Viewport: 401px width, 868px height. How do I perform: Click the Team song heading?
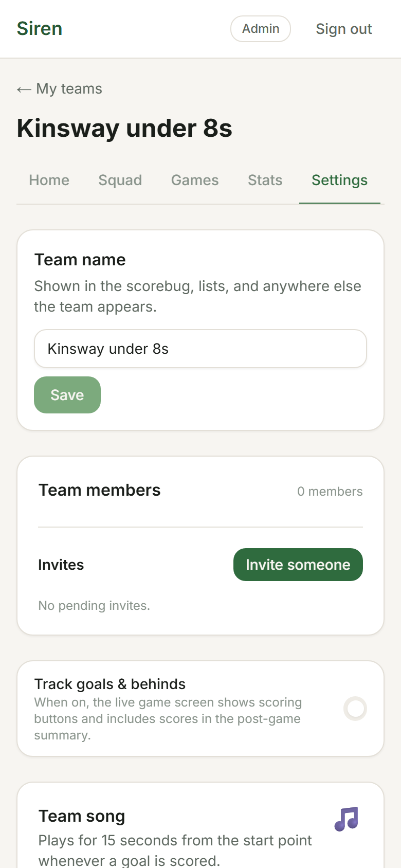point(82,816)
